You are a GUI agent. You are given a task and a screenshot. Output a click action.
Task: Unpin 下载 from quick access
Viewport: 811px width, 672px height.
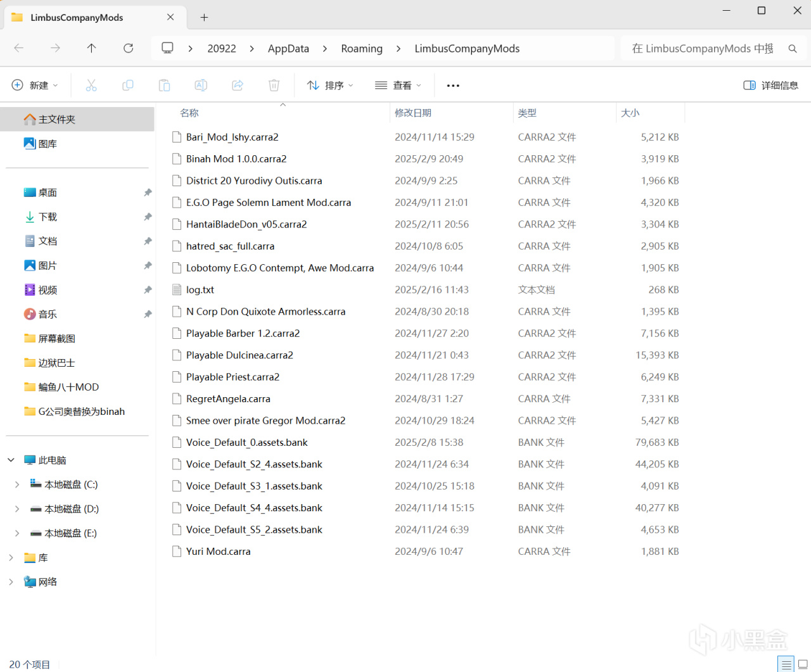[x=148, y=217]
